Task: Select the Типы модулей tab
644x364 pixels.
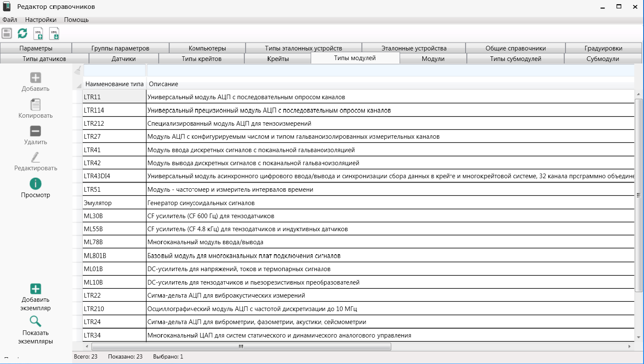Action: [355, 58]
